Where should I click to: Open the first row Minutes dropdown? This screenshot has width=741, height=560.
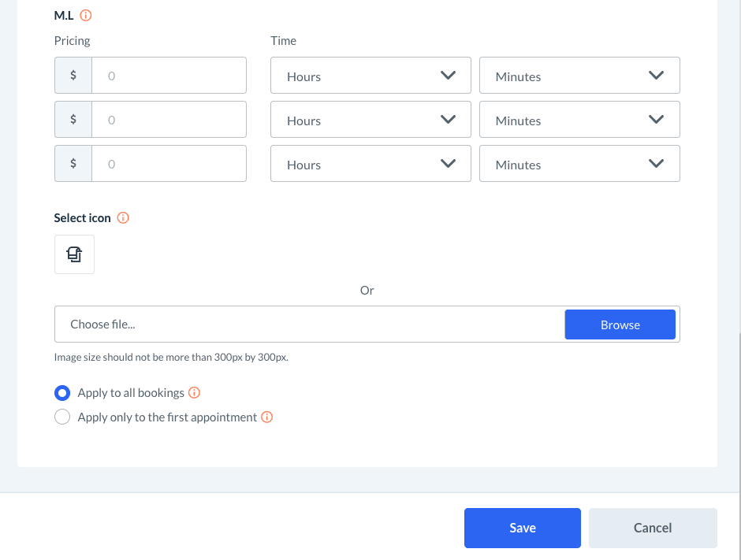tap(579, 76)
